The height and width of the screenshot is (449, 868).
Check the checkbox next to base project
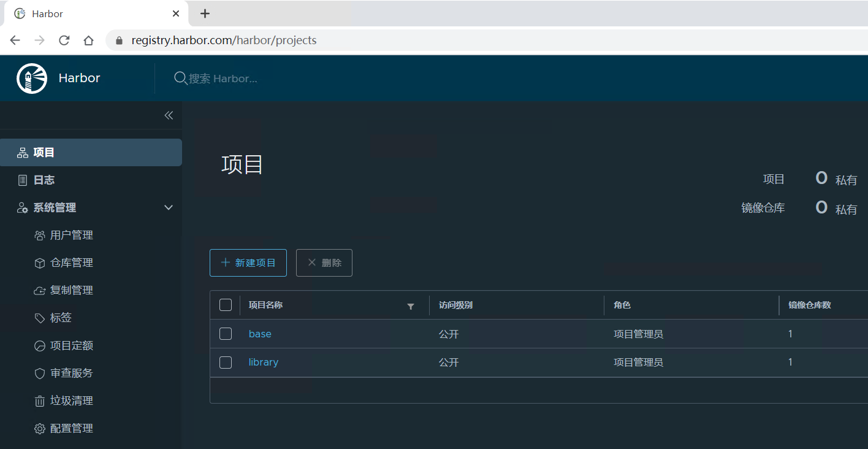225,334
